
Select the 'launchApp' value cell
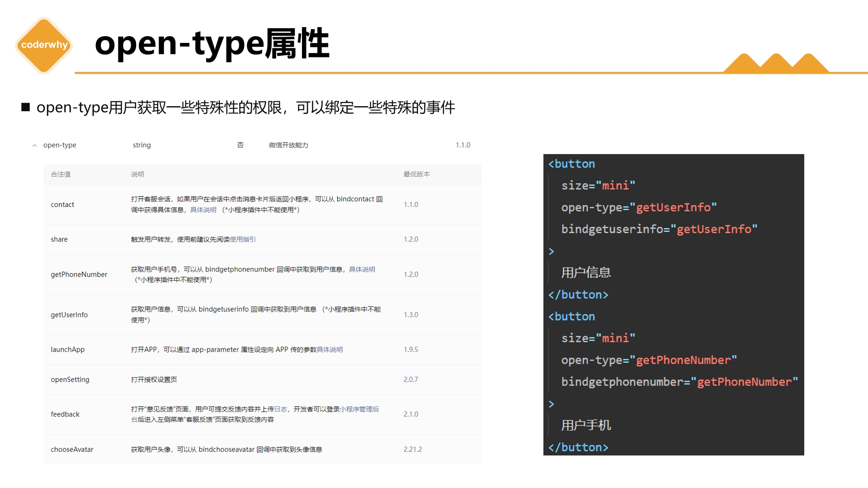click(68, 349)
